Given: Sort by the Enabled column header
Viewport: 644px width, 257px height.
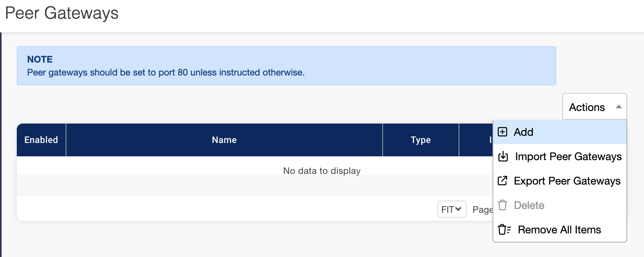Looking at the screenshot, I should coord(41,140).
